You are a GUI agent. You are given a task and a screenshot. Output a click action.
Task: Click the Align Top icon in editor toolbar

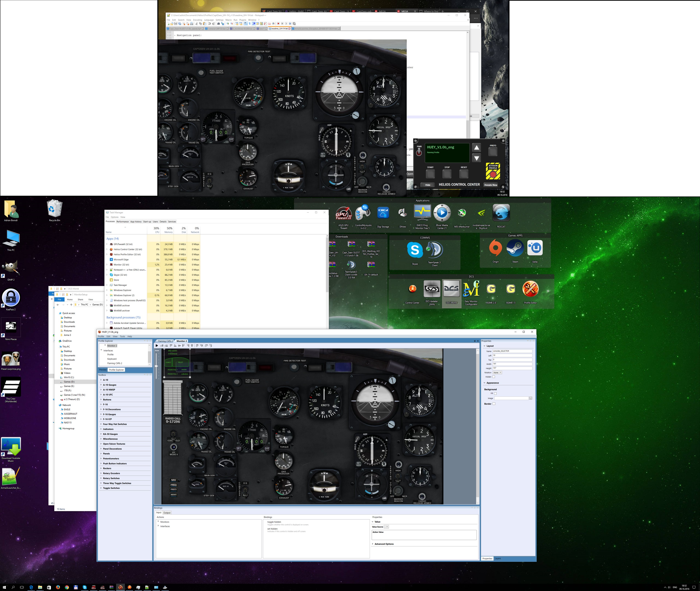tap(171, 345)
